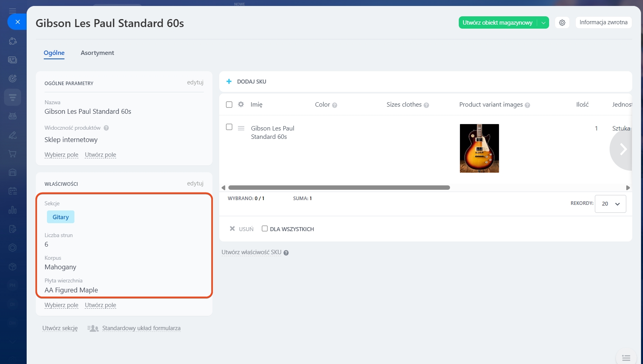Enable the DLA WSZYSTKICH checkbox
This screenshot has width=643, height=364.
[x=265, y=228]
